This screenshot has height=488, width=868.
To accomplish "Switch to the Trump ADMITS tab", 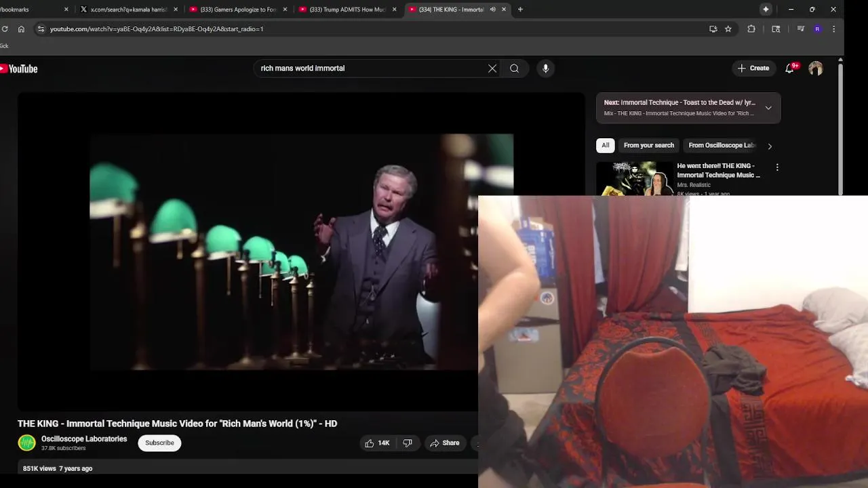I will click(x=348, y=9).
